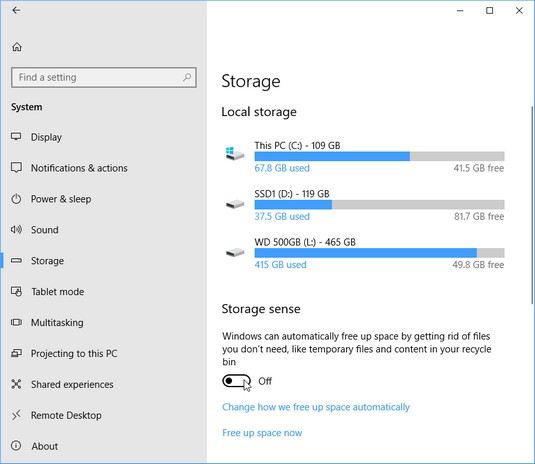This screenshot has height=464, width=535.
Task: Click 'This PC (C:) - 109 GB' label
Action: [298, 146]
